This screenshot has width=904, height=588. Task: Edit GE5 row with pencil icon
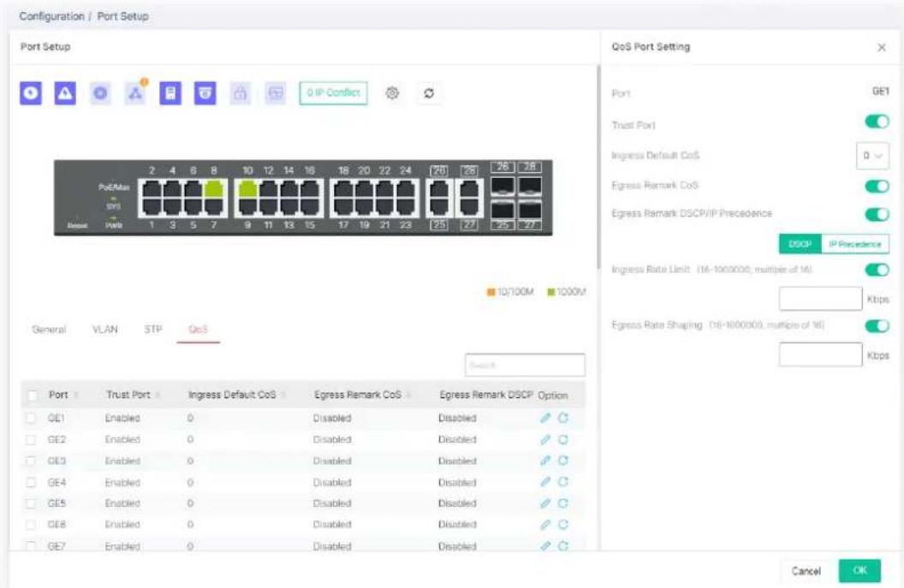(545, 503)
